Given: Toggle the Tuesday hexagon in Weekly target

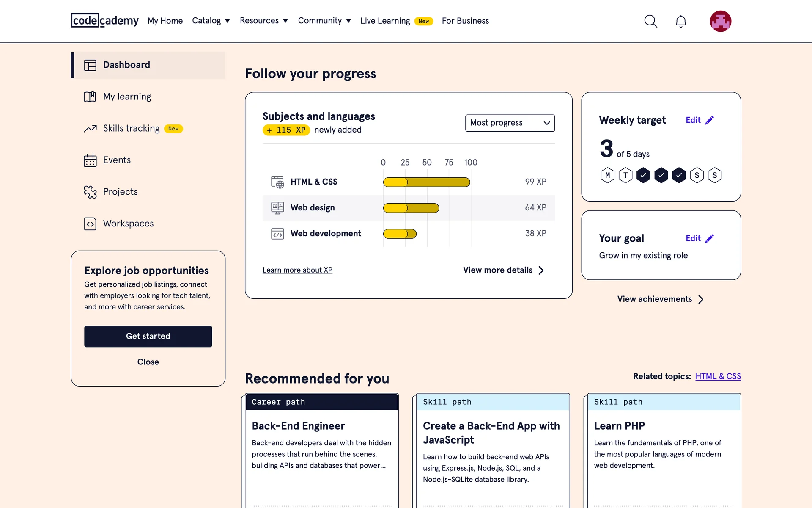Looking at the screenshot, I should point(625,175).
